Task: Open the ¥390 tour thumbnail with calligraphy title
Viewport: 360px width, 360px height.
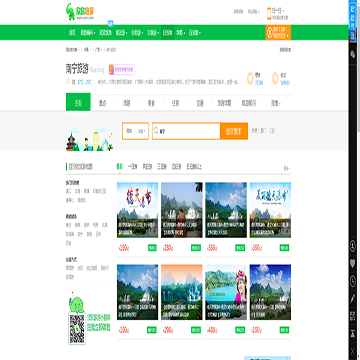Action: (270, 210)
